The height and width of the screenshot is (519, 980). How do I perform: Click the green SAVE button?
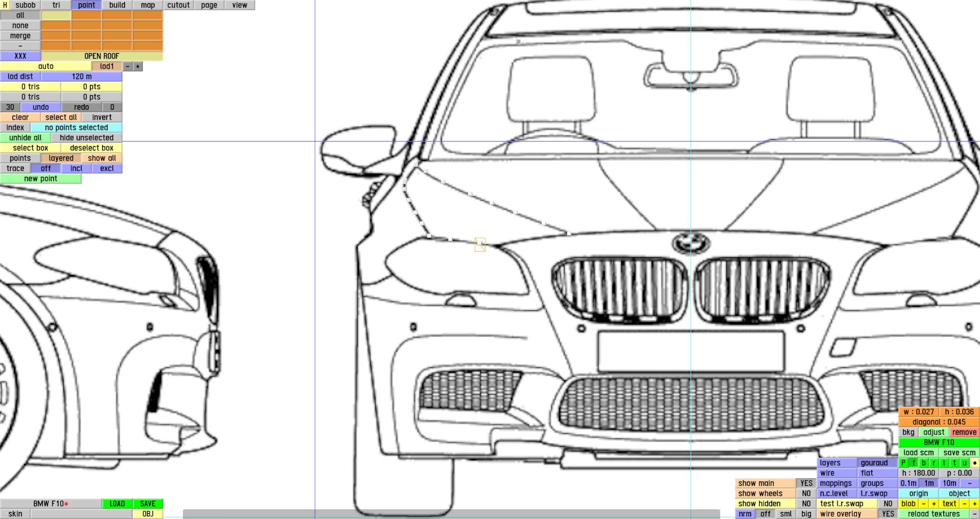pyautogui.click(x=148, y=504)
